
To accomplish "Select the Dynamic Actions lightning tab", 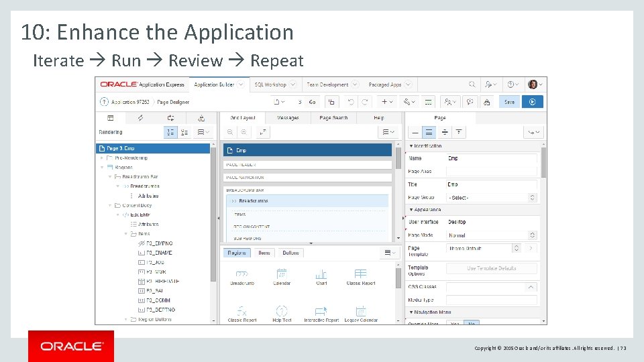I will pos(140,118).
